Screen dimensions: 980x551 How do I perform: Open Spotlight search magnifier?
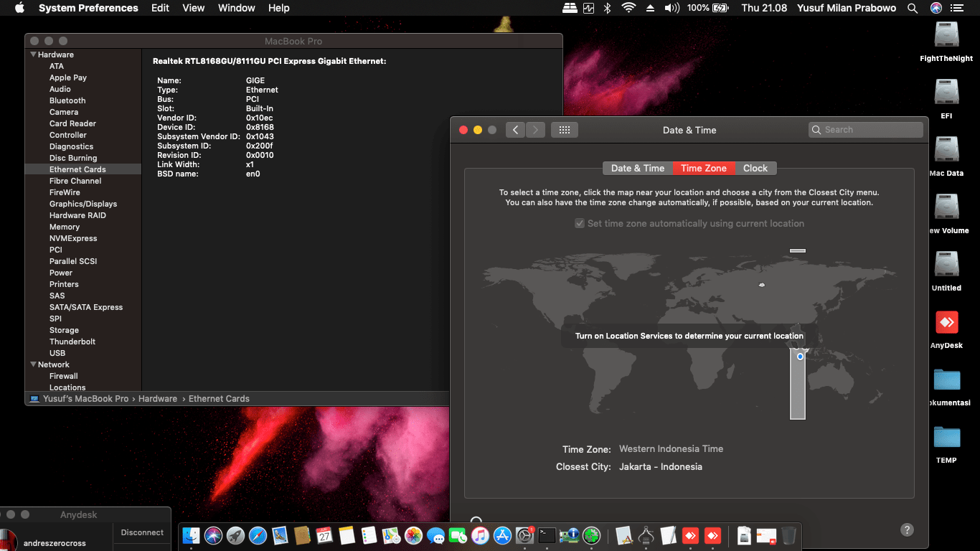(x=913, y=8)
